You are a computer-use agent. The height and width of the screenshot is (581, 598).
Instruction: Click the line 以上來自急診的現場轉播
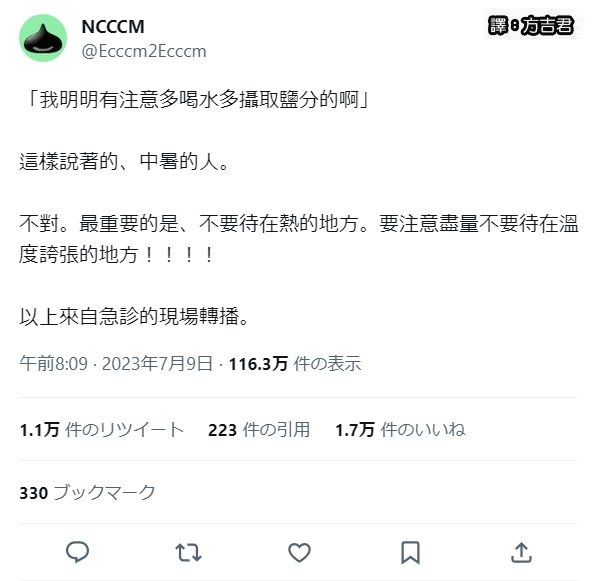135,316
